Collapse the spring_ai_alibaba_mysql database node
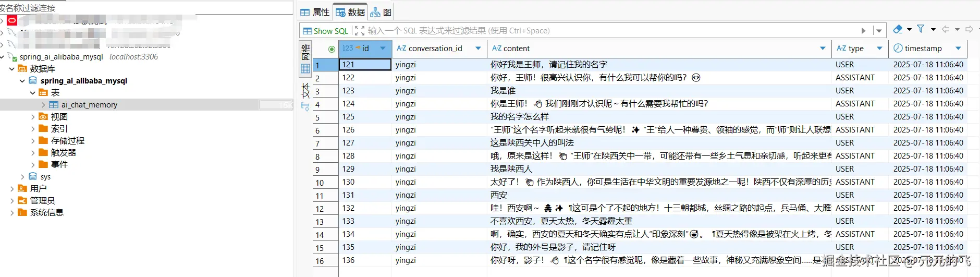The height and width of the screenshot is (277, 980). (x=22, y=81)
